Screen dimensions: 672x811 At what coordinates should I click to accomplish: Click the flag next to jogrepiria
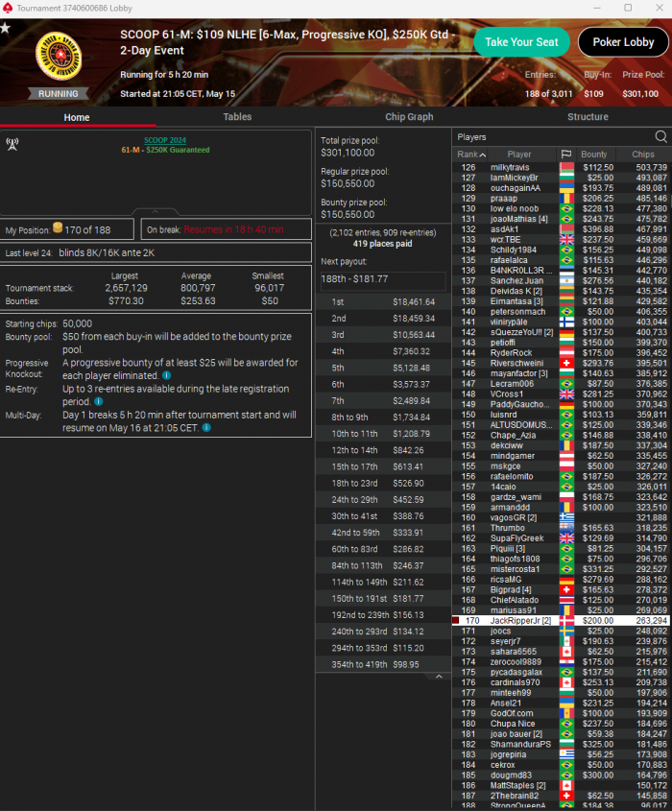tap(566, 754)
